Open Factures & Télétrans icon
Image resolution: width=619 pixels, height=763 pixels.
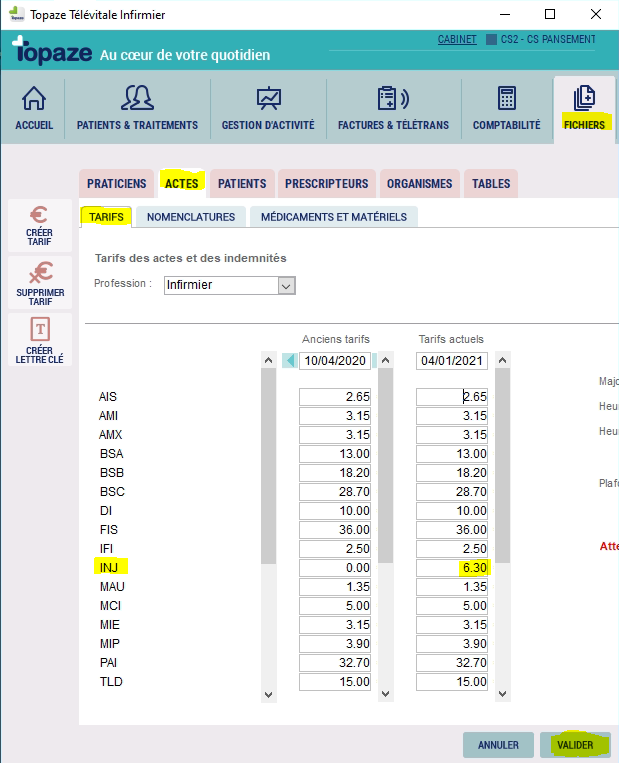click(x=393, y=98)
